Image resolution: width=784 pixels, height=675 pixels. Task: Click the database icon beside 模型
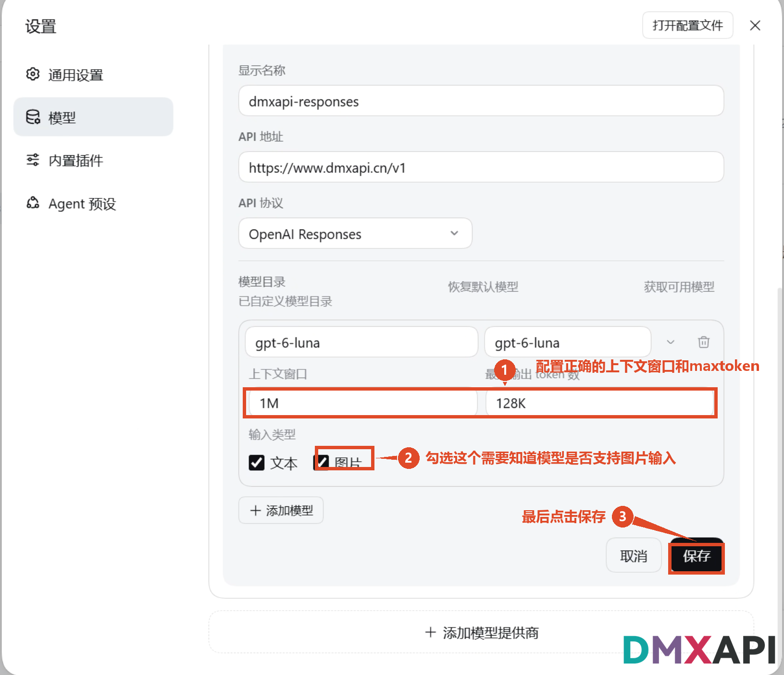33,117
